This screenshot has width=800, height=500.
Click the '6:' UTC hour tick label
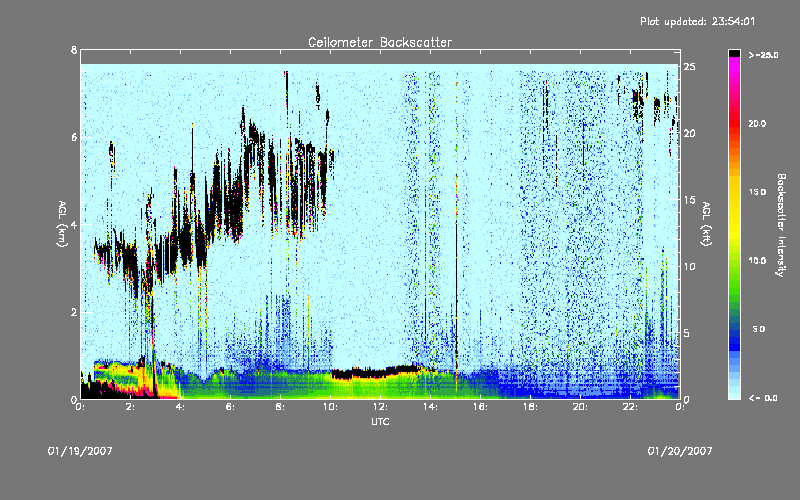231,407
